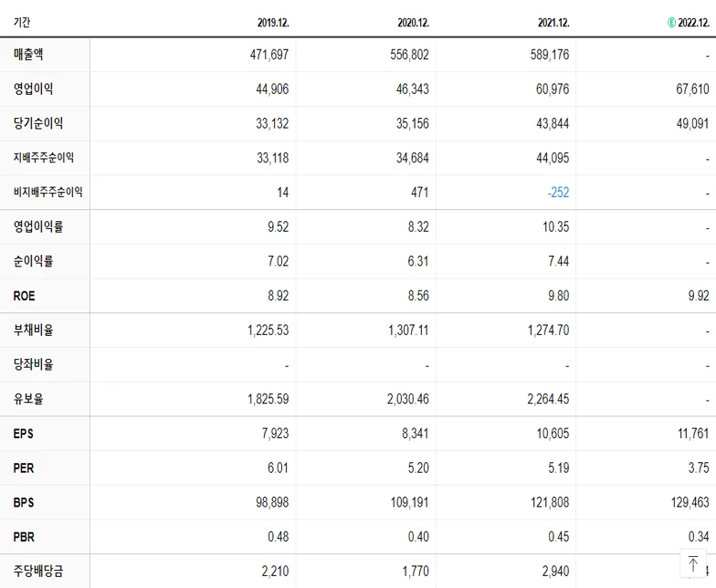The image size is (716, 588).
Task: Click the 2,940 dividend per share value
Action: tap(555, 572)
